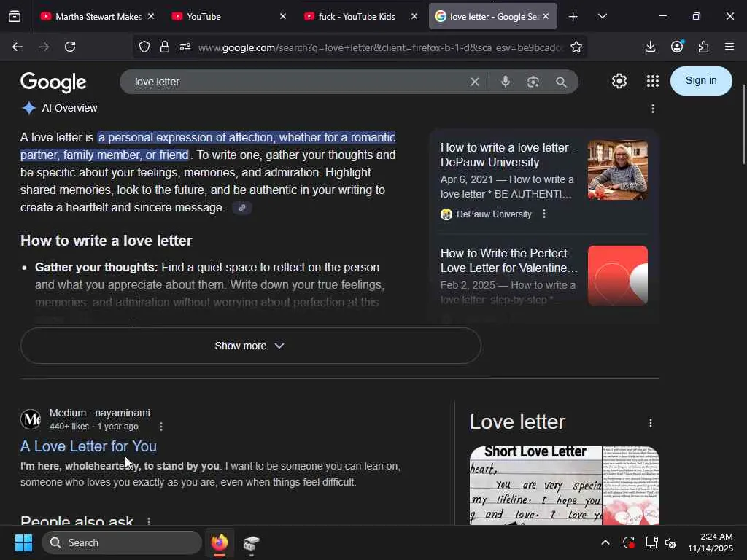Viewport: 747px width, 560px height.
Task: Reload the current page
Action: click(70, 47)
